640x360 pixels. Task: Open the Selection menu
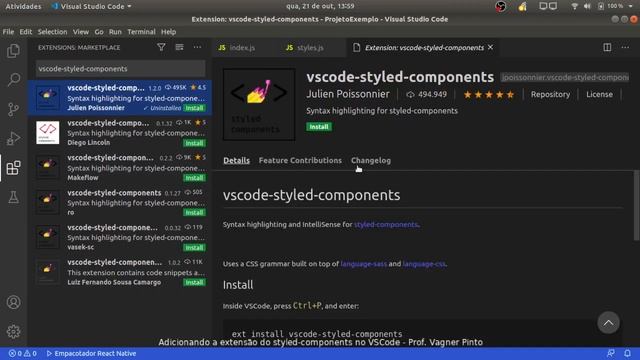click(x=52, y=32)
